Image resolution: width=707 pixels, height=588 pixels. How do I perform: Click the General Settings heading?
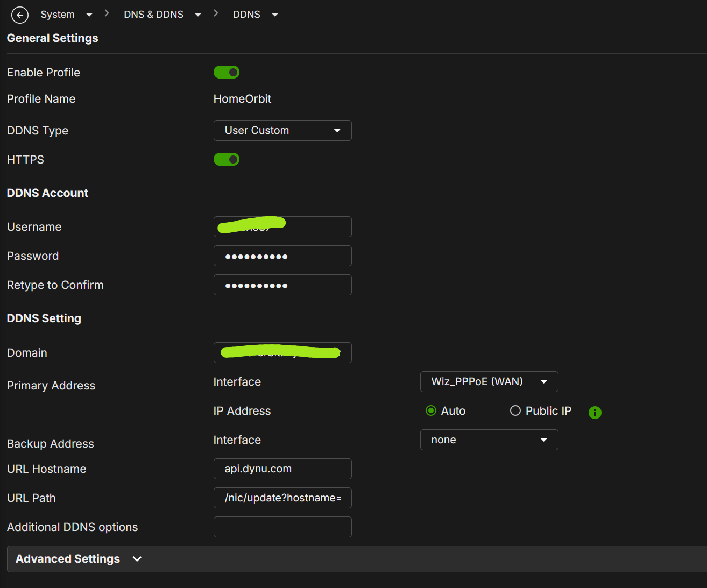53,38
